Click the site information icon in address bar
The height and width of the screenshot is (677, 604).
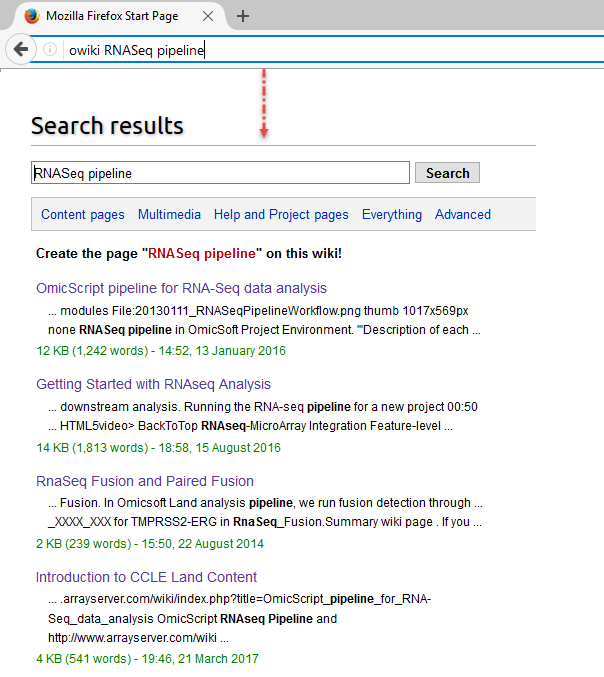49,49
